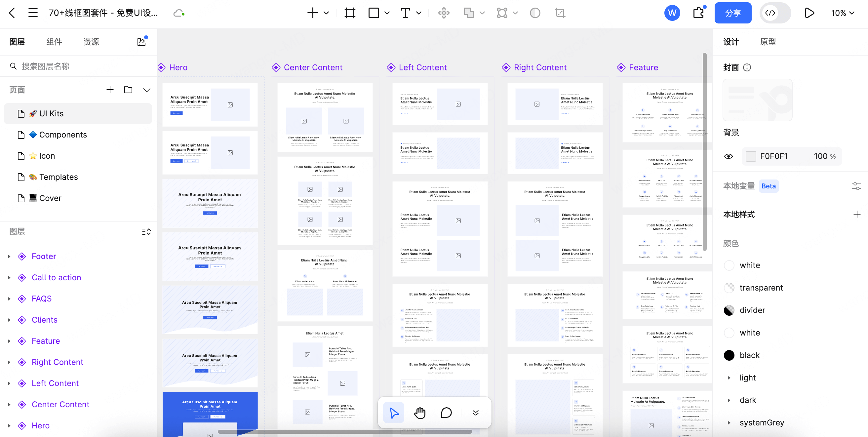
Task: Toggle background visibility eye icon
Action: tap(728, 156)
